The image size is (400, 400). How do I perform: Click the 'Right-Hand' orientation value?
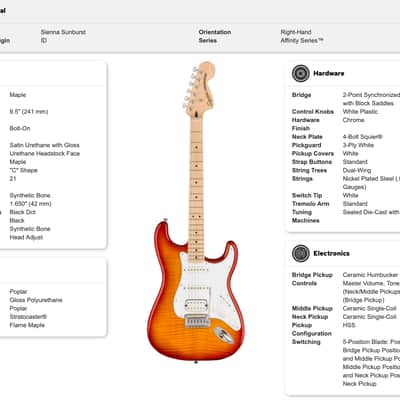click(296, 32)
